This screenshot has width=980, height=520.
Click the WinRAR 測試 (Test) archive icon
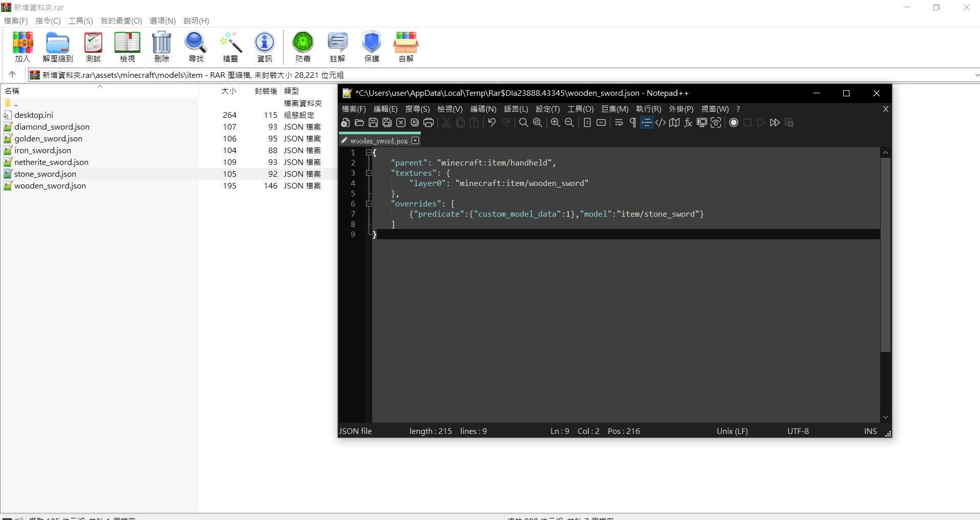[x=93, y=47]
